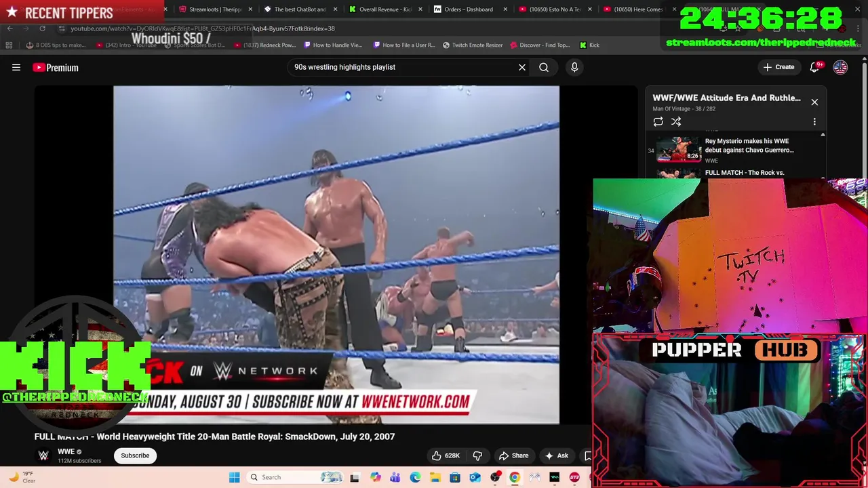The image size is (868, 488).
Task: Share the battle royal video
Action: click(513, 455)
